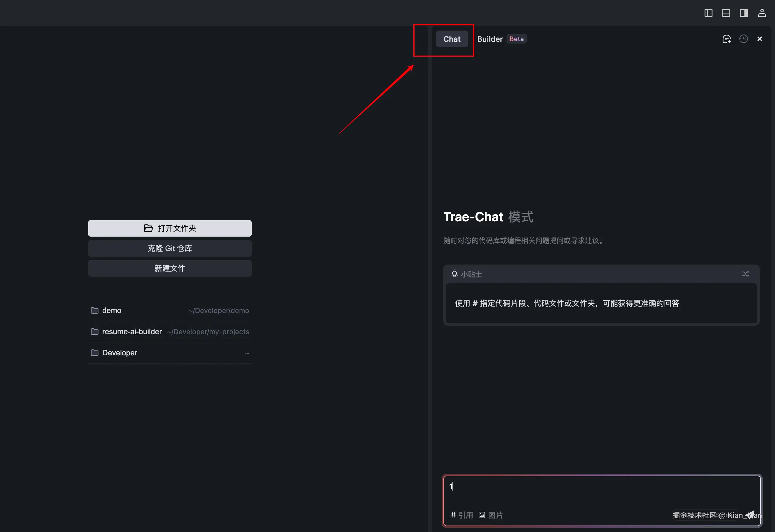Click the lightbulb tips icon
This screenshot has height=532, width=775.
click(x=454, y=274)
